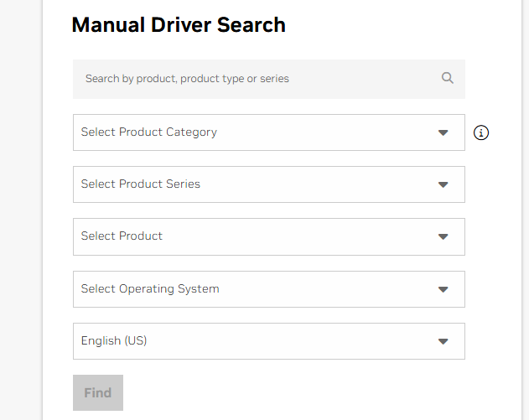The height and width of the screenshot is (420, 529).
Task: Click the language selector caret arrow
Action: 443,341
